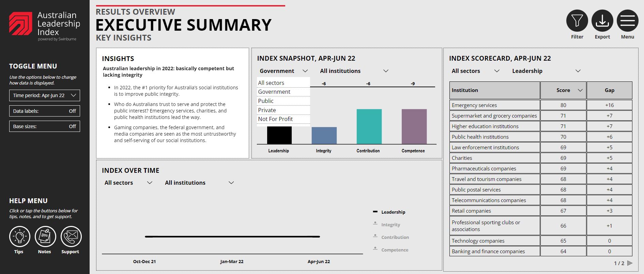Click the Emergency services institution row
This screenshot has height=274, width=644.
click(494, 105)
